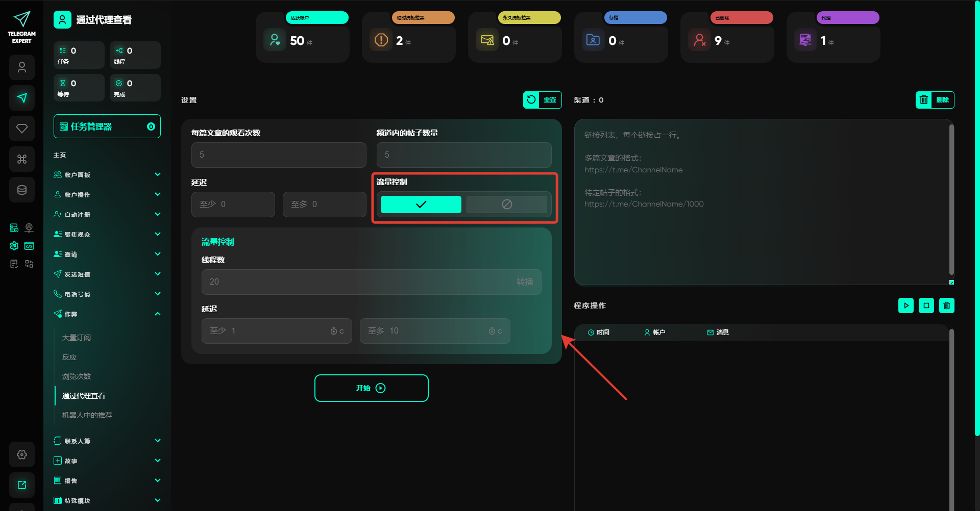Disable 流量控制 with the prohibited toggle
Image resolution: width=980 pixels, height=511 pixels.
tap(507, 205)
